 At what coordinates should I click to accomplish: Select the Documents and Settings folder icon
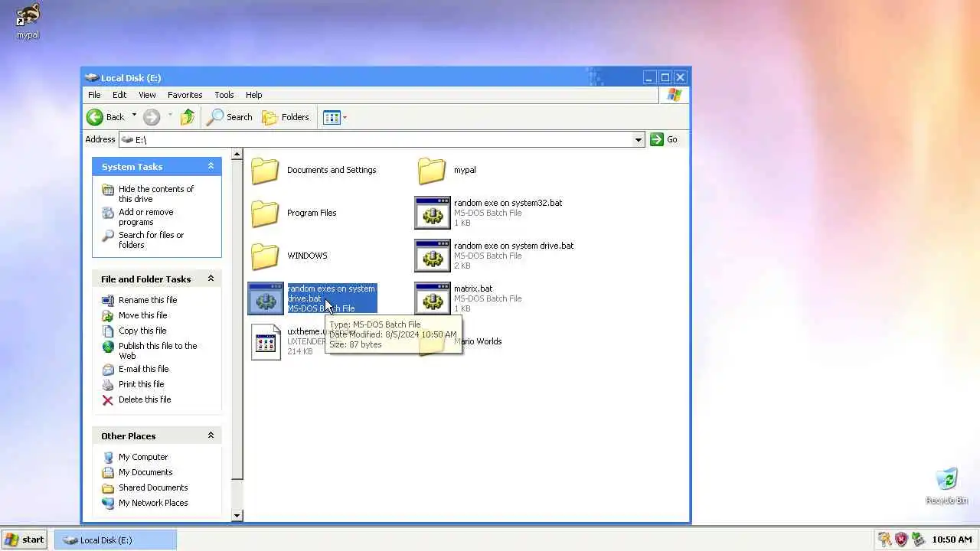point(265,170)
